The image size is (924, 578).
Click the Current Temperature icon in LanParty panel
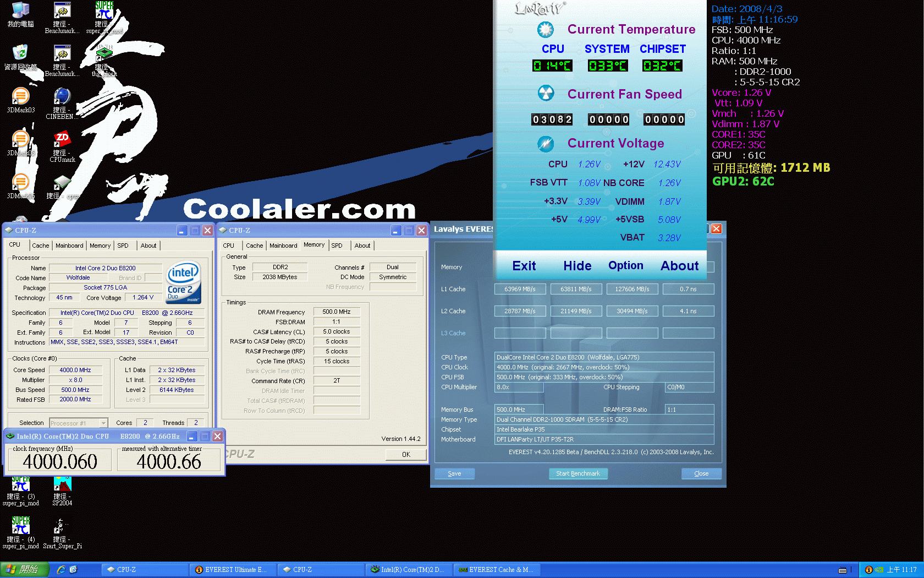546,29
